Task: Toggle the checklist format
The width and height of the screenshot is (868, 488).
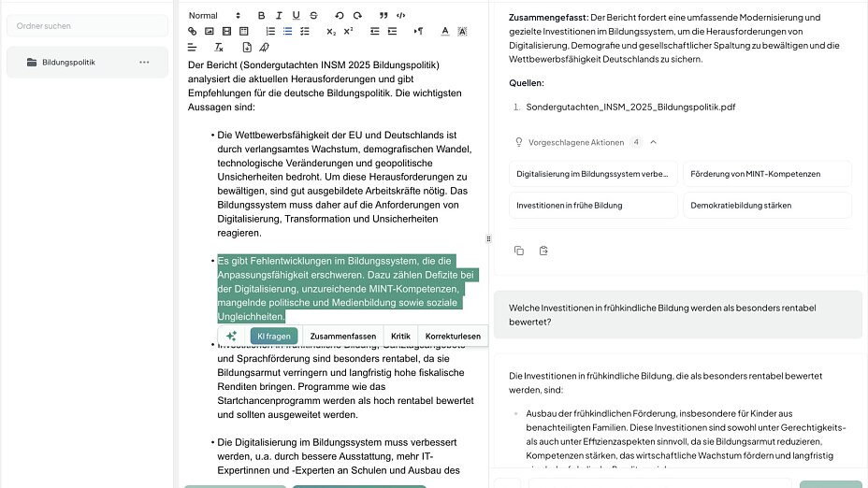Action: 304,31
